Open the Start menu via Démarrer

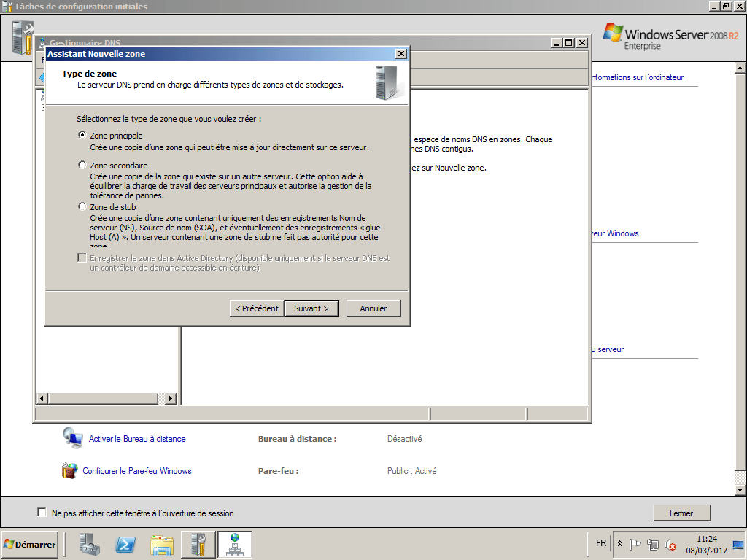tap(28, 544)
